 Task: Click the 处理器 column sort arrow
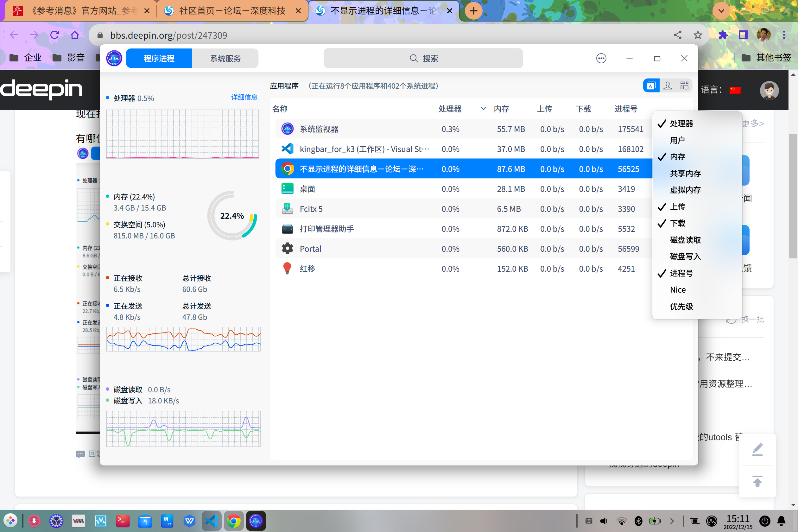click(x=483, y=109)
